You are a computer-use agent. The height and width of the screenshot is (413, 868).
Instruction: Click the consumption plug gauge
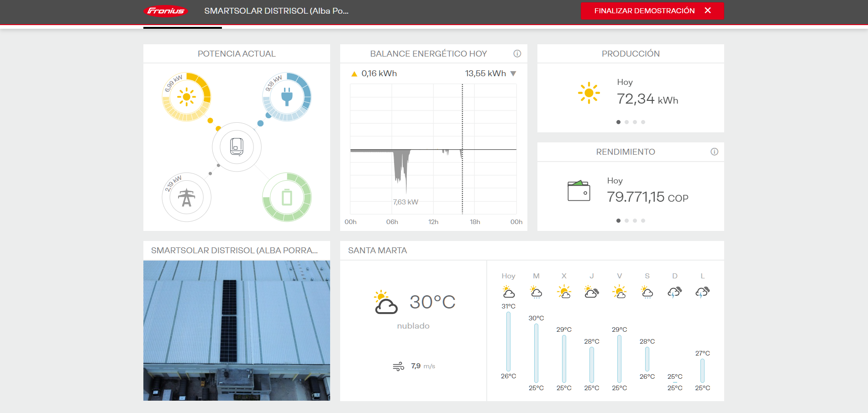287,97
